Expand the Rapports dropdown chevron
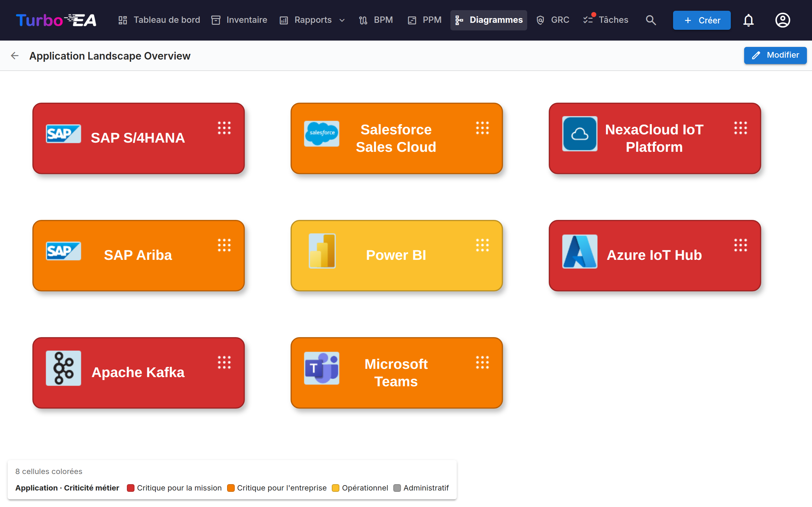The height and width of the screenshot is (507, 812). click(x=342, y=20)
